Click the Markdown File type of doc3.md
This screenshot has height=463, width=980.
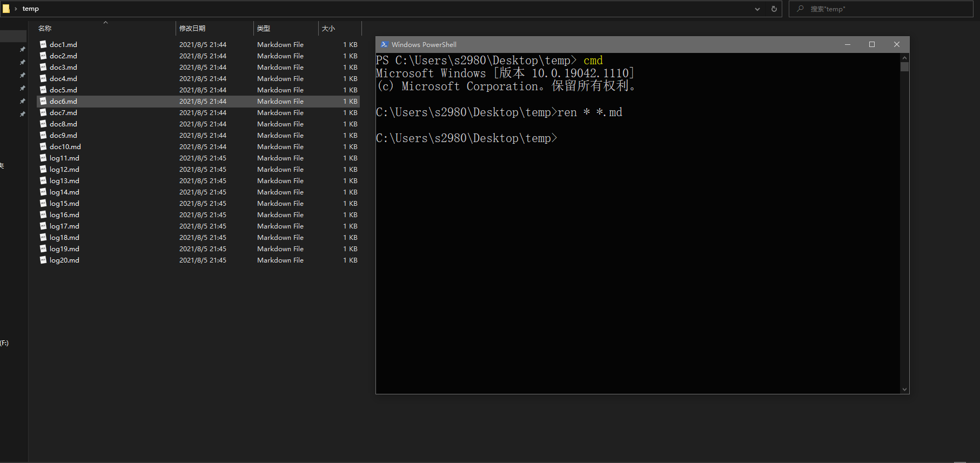pyautogui.click(x=280, y=67)
